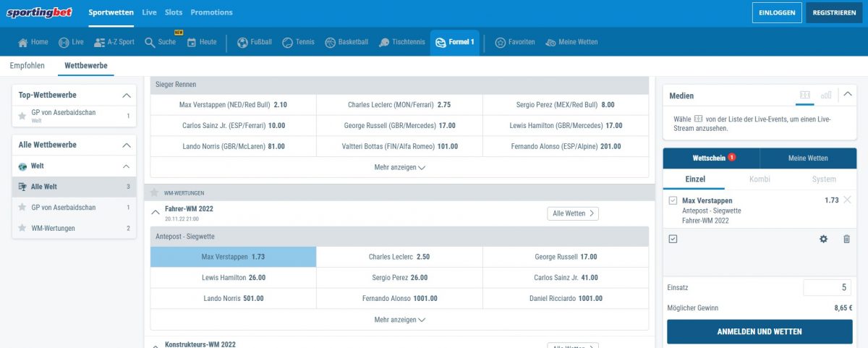Expand Mehr anzeigen under Antepost - Siegwette
The width and height of the screenshot is (868, 348).
pyautogui.click(x=399, y=320)
